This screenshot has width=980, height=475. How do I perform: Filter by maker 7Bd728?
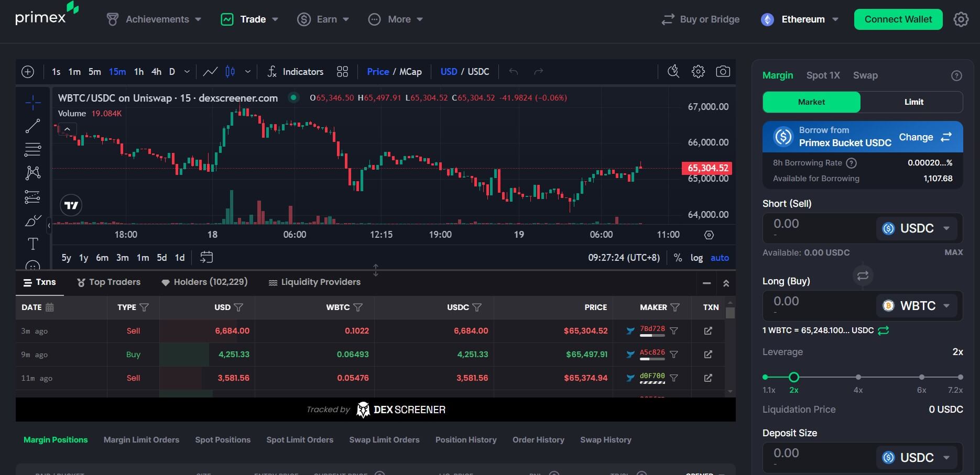point(674,331)
